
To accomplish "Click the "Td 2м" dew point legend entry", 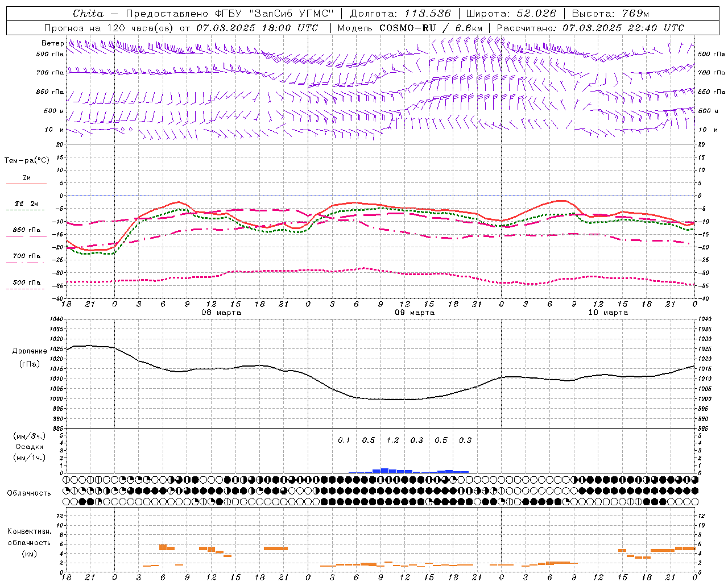I will [x=27, y=203].
